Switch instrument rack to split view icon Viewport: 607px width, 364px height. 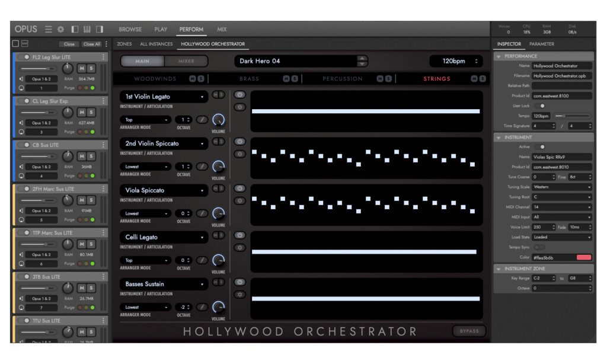tap(24, 44)
